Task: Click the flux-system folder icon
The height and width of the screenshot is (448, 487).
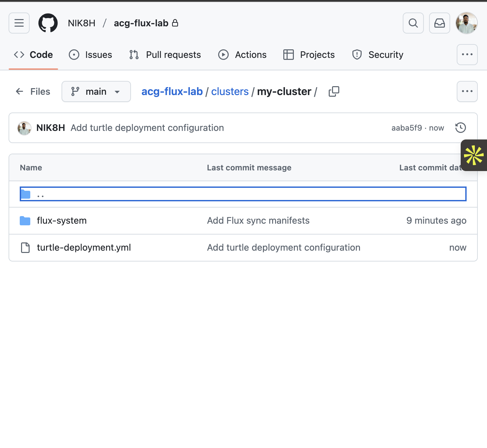Action: pyautogui.click(x=25, y=221)
